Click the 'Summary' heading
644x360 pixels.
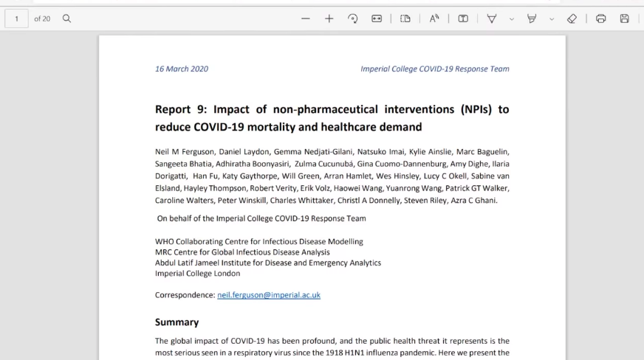177,322
